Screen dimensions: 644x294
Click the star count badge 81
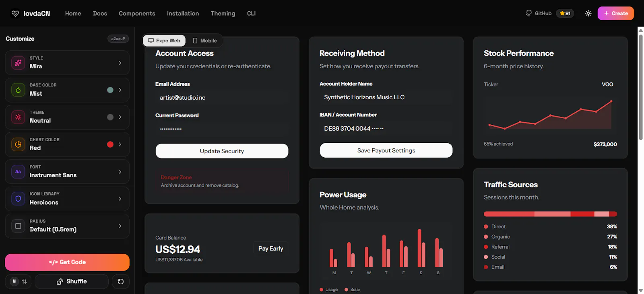click(565, 13)
